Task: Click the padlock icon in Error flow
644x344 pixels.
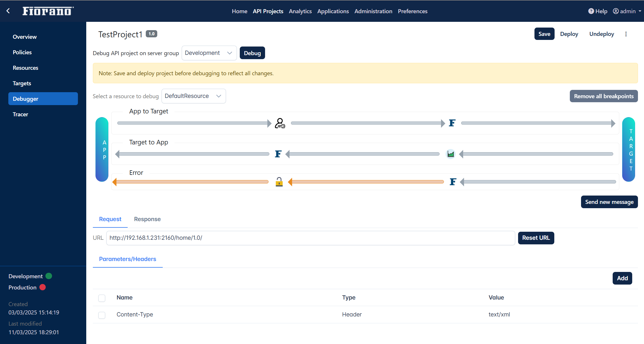Action: pos(279,182)
